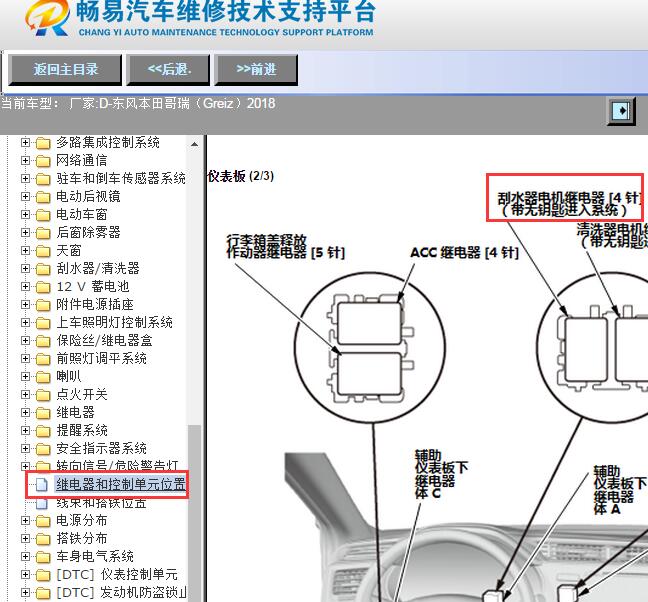Screen dimensions: 648x602
Task: Click the 行李箱盖释放作动器继电器 [5 针] label
Action: pos(286,247)
